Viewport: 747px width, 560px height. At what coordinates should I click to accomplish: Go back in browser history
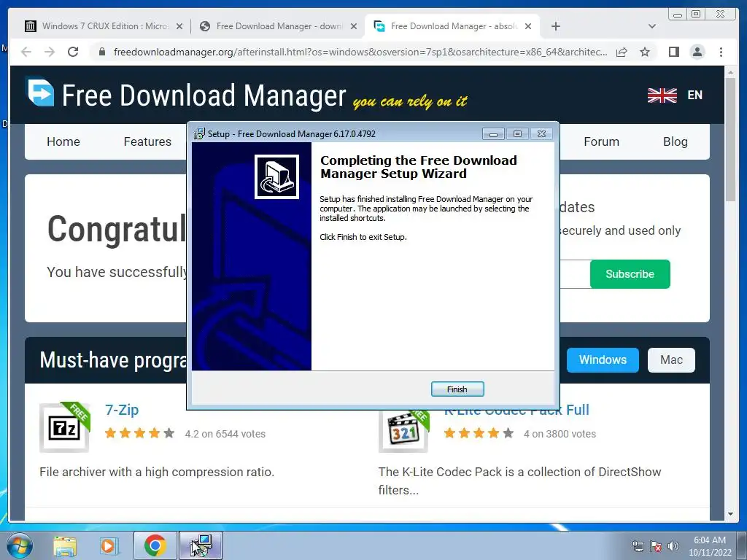(26, 52)
